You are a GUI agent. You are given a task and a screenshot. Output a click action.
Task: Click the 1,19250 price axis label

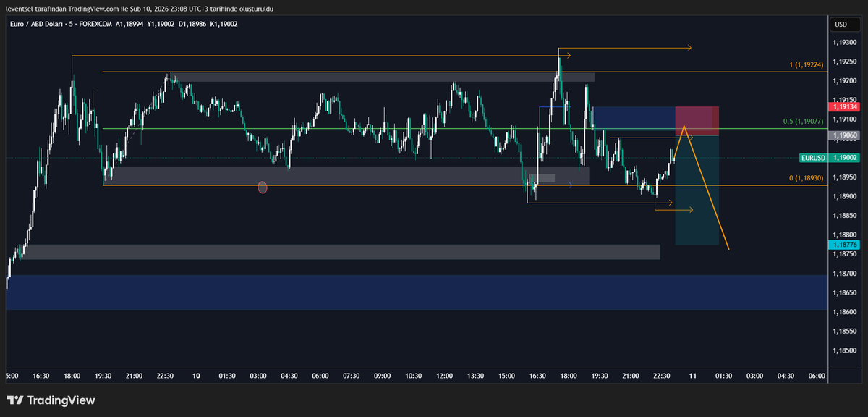[x=845, y=62]
